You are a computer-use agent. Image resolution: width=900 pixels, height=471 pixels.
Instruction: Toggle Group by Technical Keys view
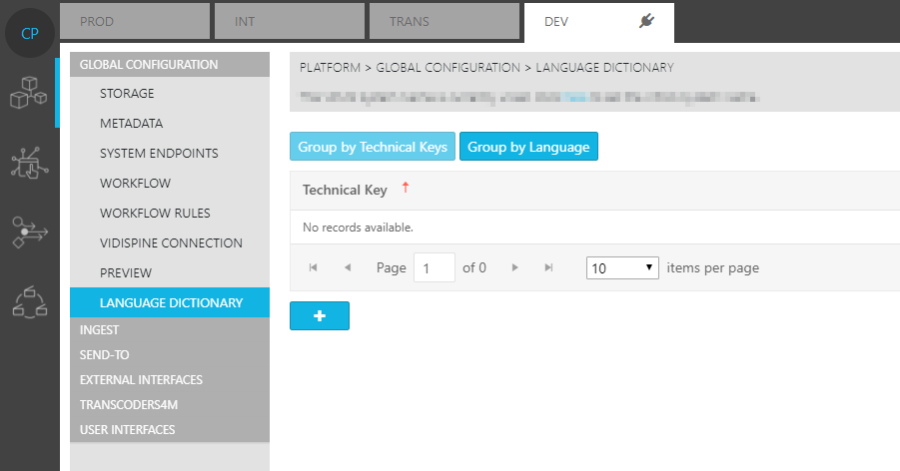point(372,147)
